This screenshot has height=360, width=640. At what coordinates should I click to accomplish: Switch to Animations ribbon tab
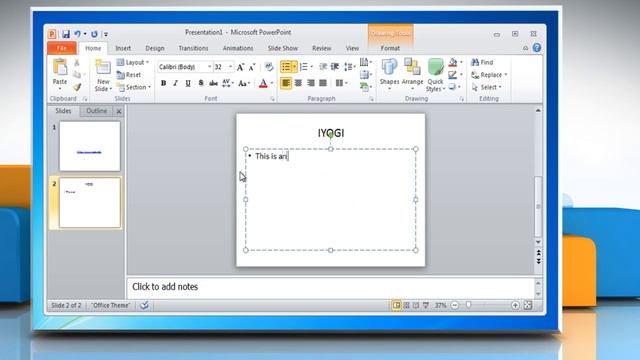pyautogui.click(x=238, y=48)
